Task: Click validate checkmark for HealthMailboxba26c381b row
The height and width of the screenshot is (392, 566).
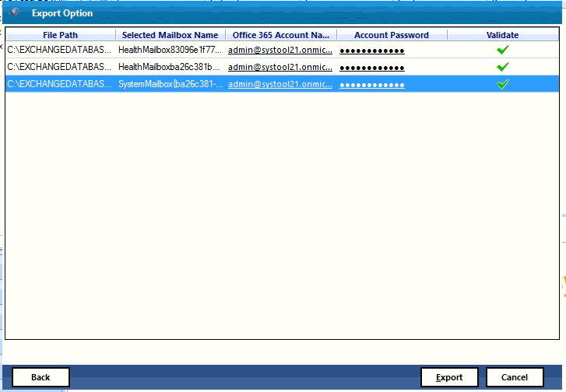Action: (x=502, y=67)
